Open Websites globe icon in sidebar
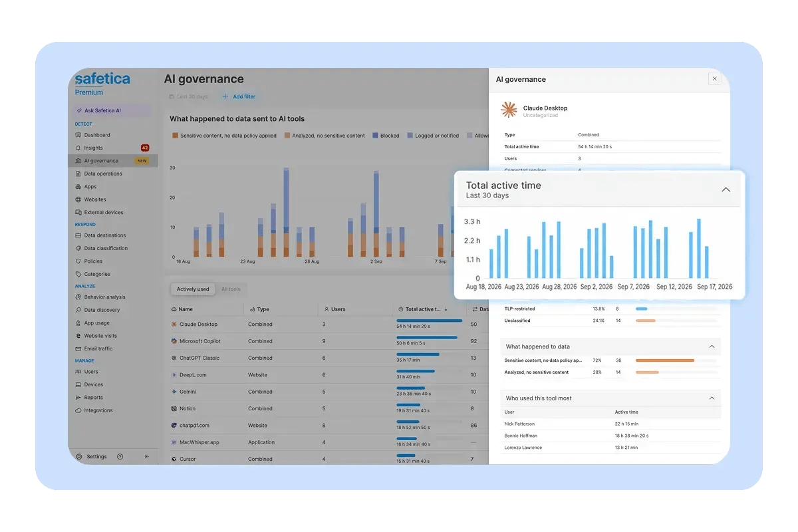This screenshot has width=798, height=532. pos(78,199)
